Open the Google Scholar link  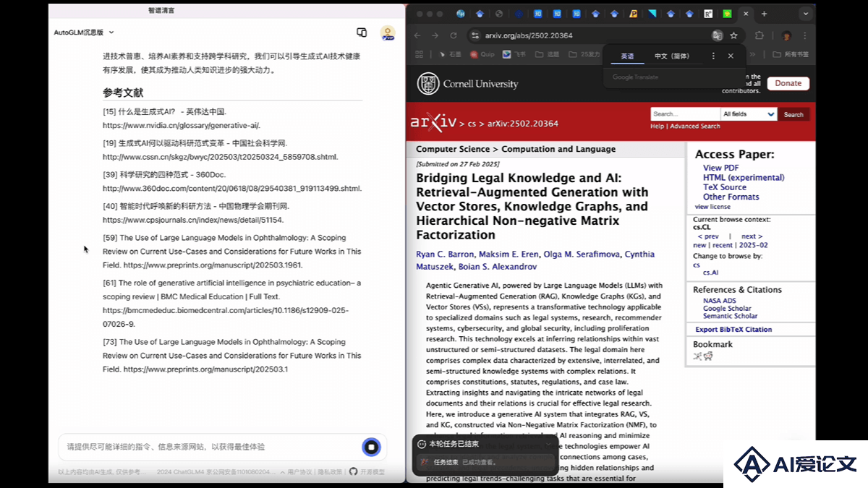pos(727,309)
